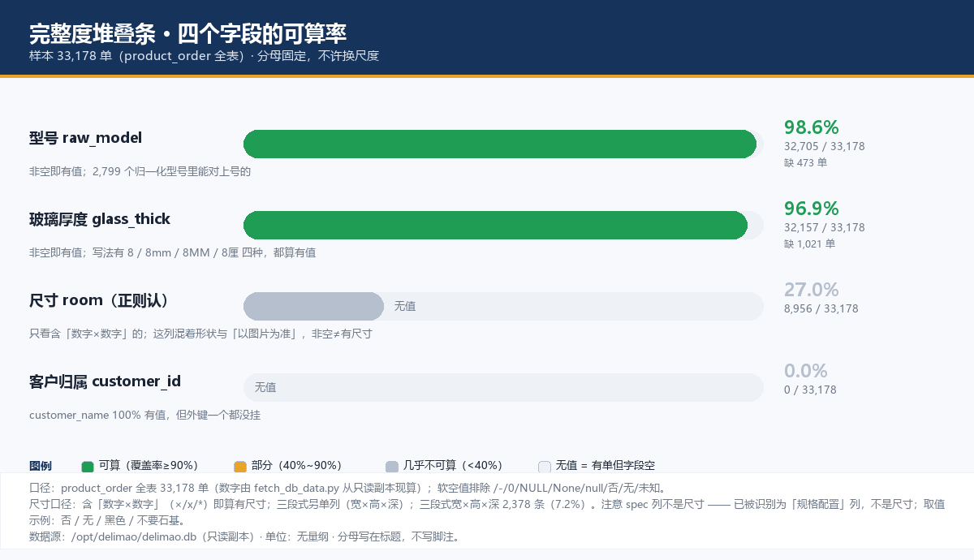Image resolution: width=974 pixels, height=560 pixels.
Task: Click the subtitle 样本 33,178 单
Action: [204, 56]
